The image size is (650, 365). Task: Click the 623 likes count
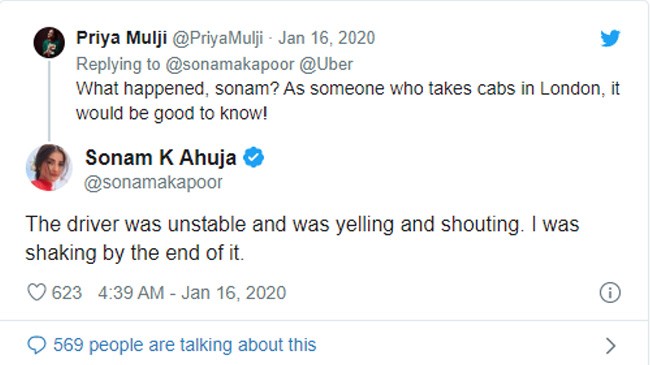[x=67, y=293]
